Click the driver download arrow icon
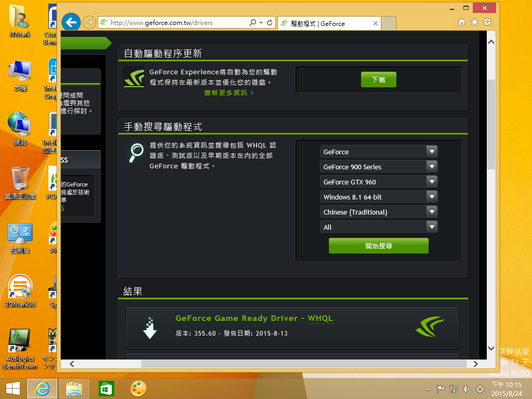Screen dimensions: 532x399 click(x=150, y=328)
